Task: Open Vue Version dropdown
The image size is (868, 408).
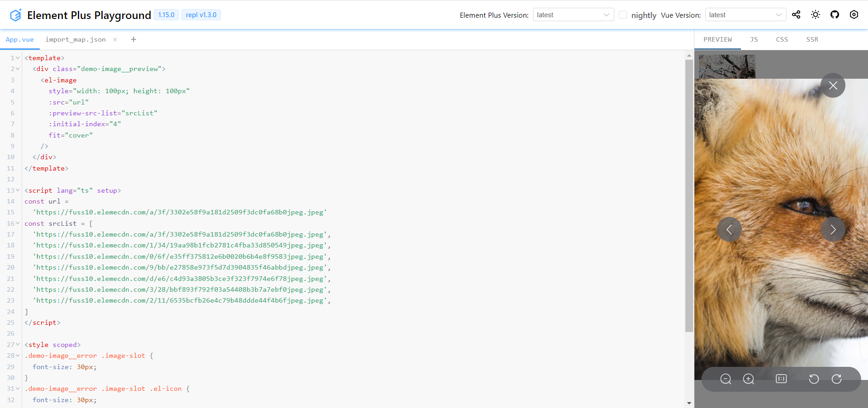Action: click(x=745, y=15)
